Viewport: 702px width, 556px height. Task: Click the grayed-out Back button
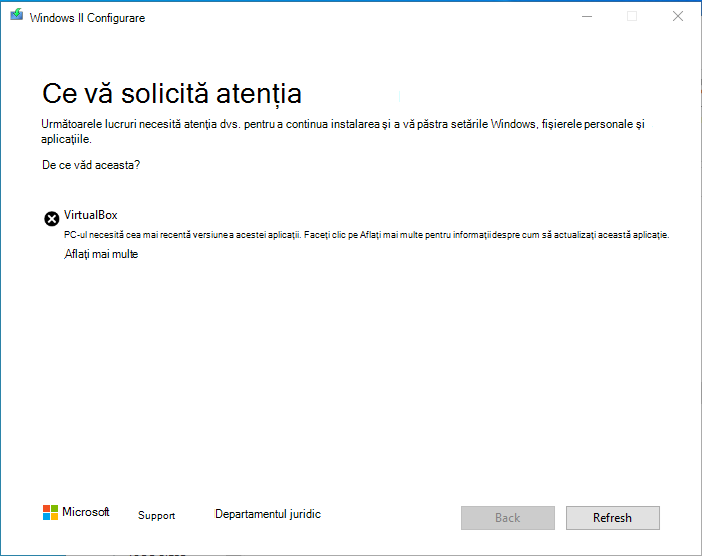508,518
